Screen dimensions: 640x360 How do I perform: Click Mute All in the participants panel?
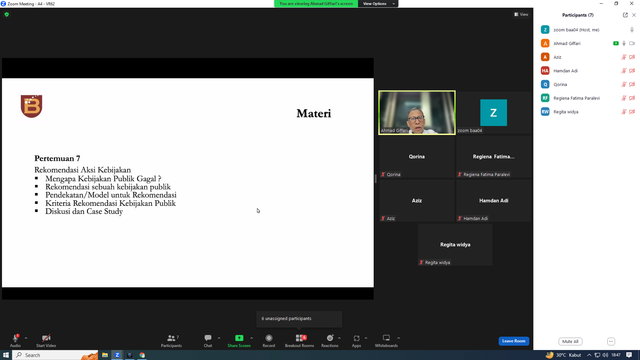[570, 341]
